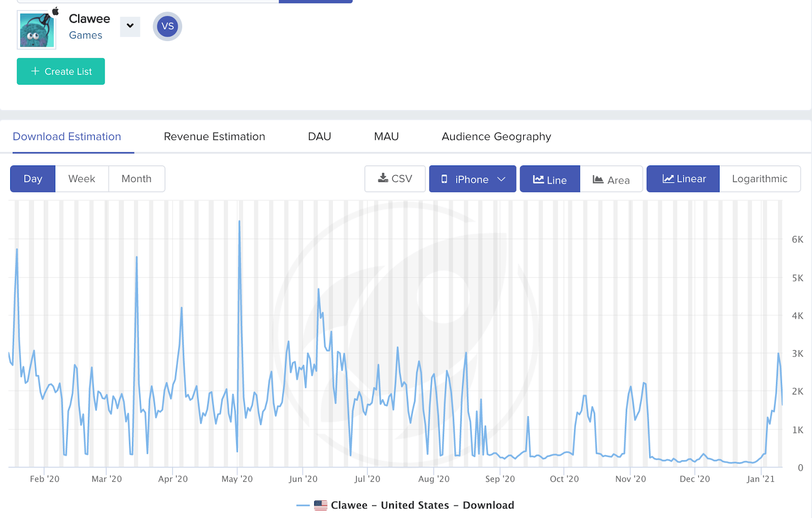The height and width of the screenshot is (518, 812).
Task: Open the Revenue Estimation tab
Action: [214, 136]
